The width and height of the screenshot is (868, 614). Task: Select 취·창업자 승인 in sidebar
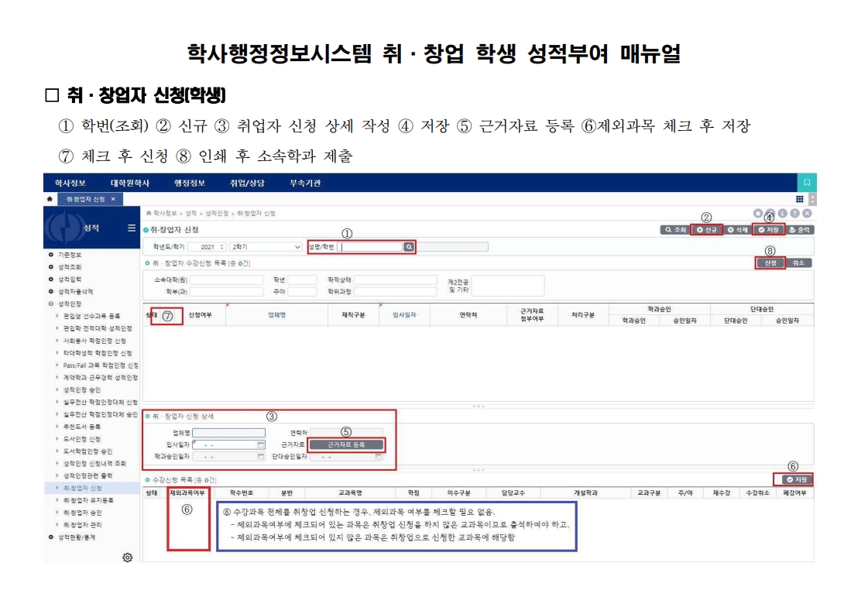[82, 513]
